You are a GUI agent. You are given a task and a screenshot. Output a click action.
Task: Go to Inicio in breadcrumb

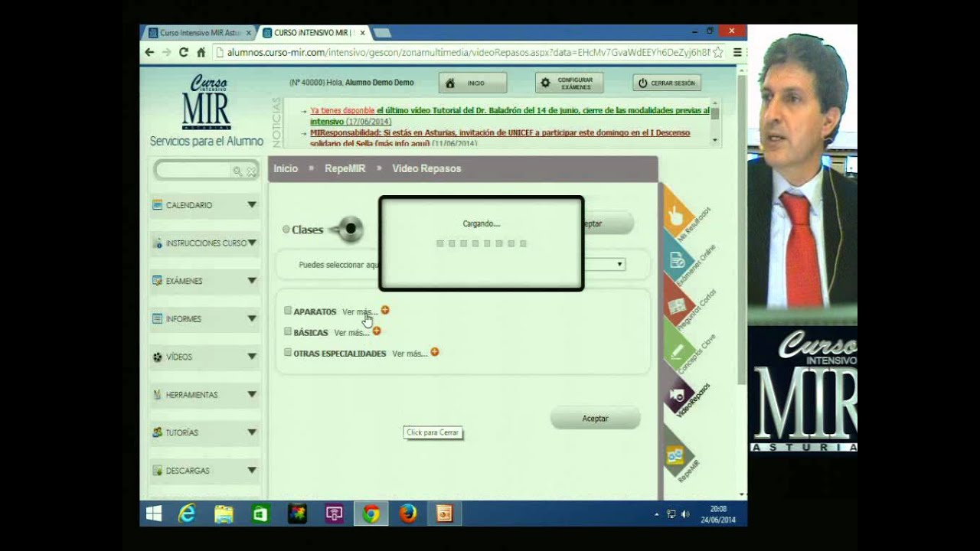tap(286, 168)
